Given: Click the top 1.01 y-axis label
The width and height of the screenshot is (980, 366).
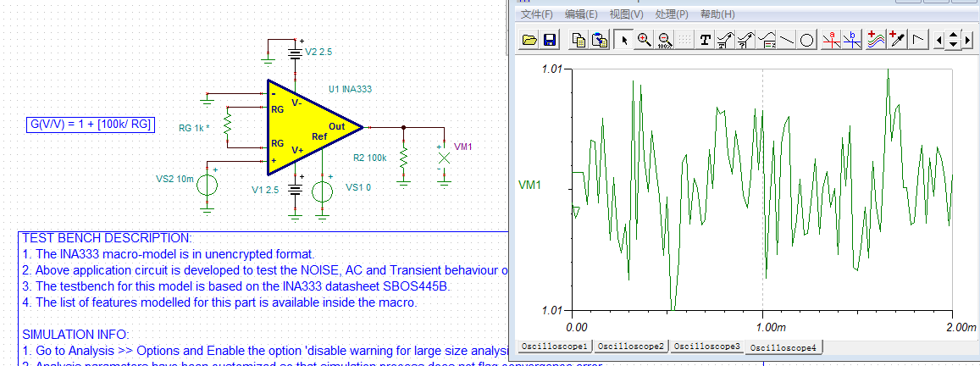Looking at the screenshot, I should pos(552,68).
